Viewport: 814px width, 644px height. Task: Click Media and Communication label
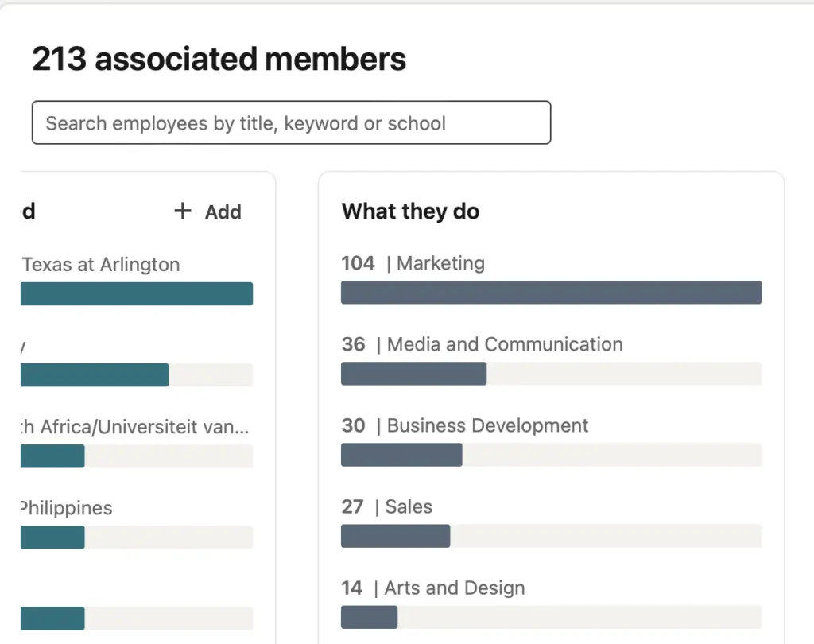505,344
